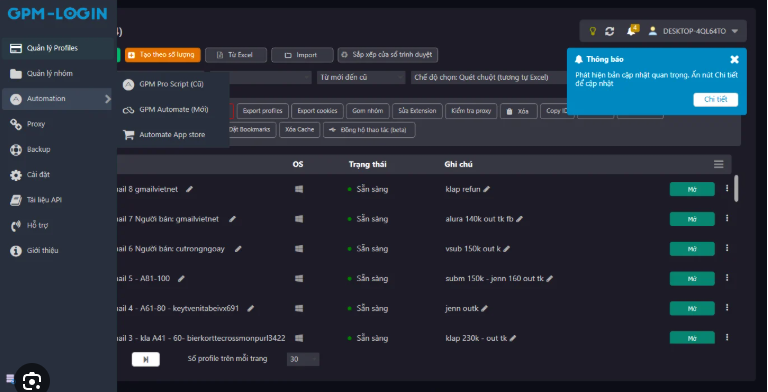Expand the Automation submenu arrow
The image size is (768, 392).
pyautogui.click(x=108, y=99)
